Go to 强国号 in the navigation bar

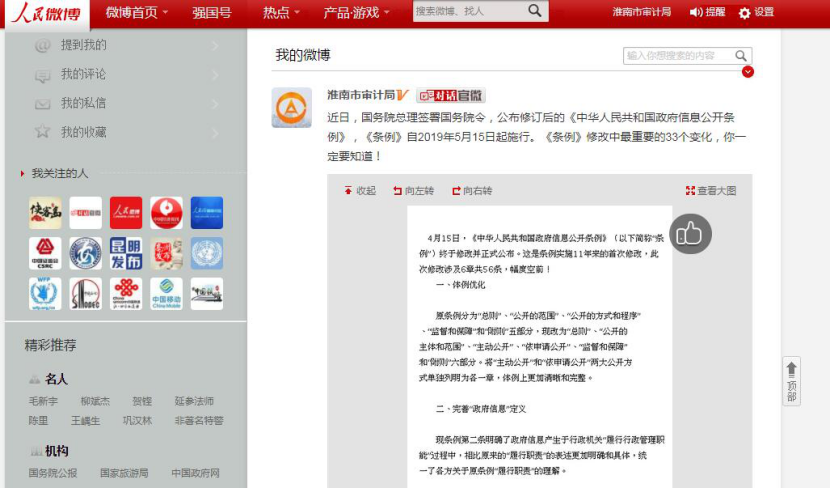211,13
